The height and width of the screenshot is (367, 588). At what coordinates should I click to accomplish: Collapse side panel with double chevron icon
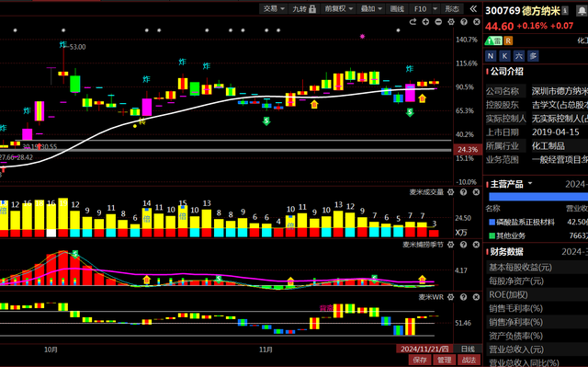473,8
